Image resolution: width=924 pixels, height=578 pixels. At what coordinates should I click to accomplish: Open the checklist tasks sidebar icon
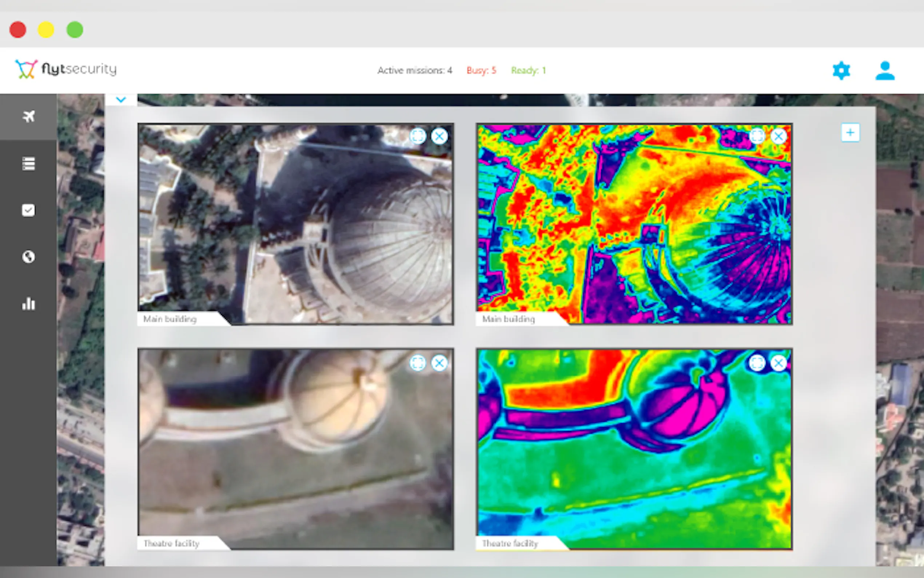point(29,210)
